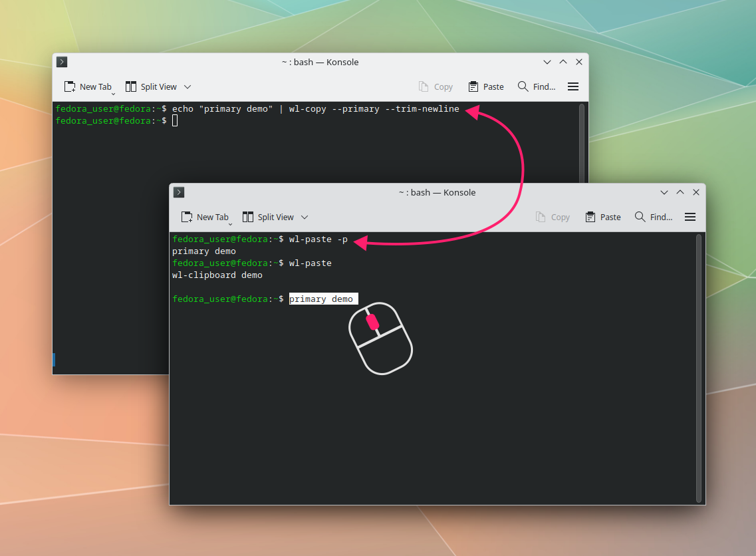Click title '~ : bash — Konsole' of back window
Screen dimensions: 756x556
pyautogui.click(x=320, y=63)
